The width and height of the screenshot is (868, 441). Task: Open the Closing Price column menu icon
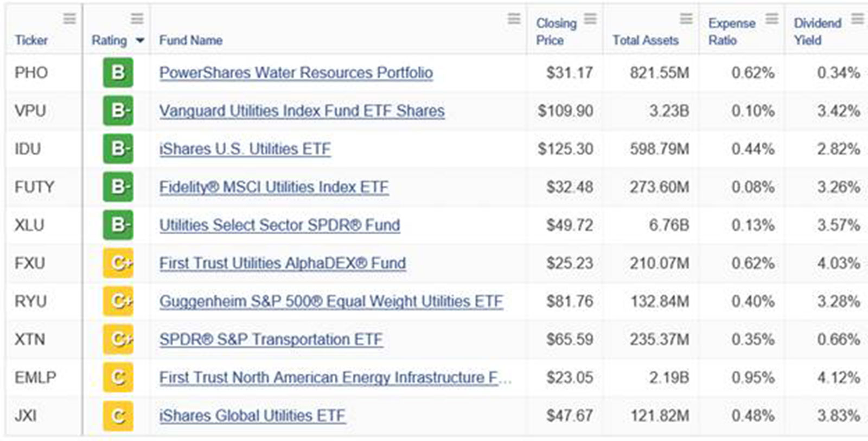coord(590,19)
